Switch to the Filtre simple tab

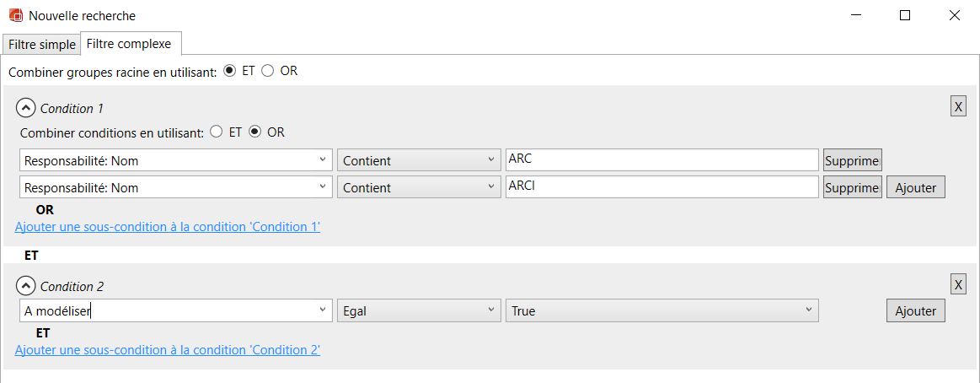(41, 44)
